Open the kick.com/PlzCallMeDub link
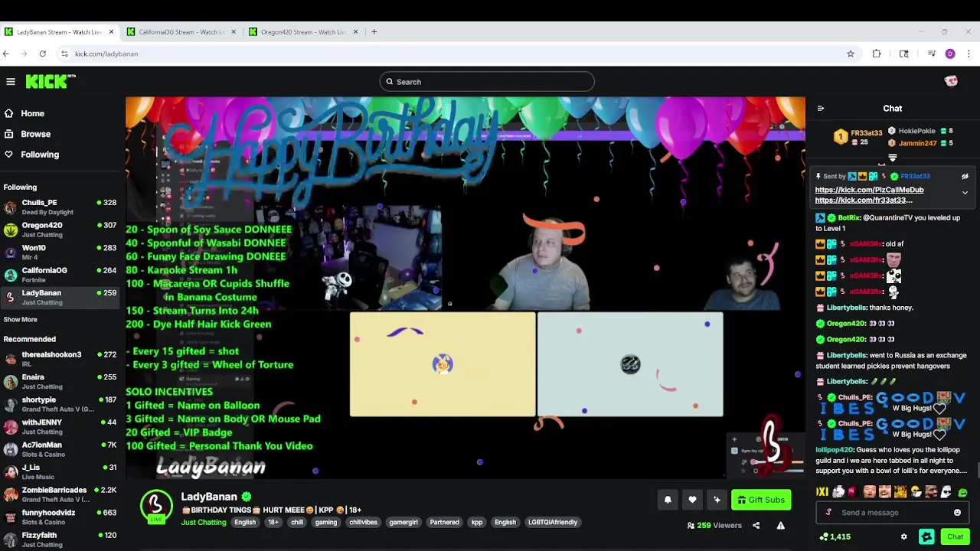 (x=869, y=190)
